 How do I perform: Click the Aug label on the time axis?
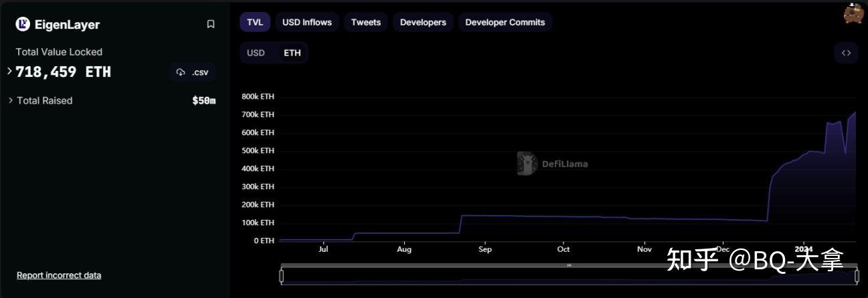404,249
